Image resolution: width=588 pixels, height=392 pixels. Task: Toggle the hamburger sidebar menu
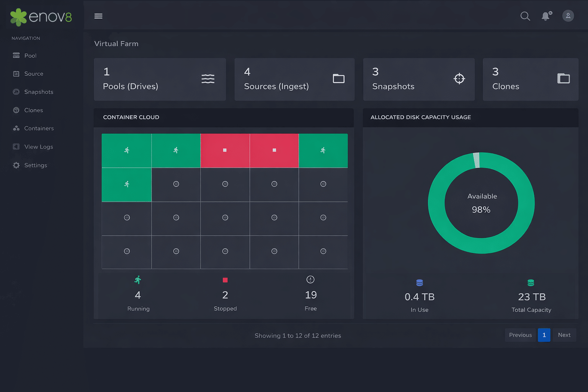click(x=98, y=16)
